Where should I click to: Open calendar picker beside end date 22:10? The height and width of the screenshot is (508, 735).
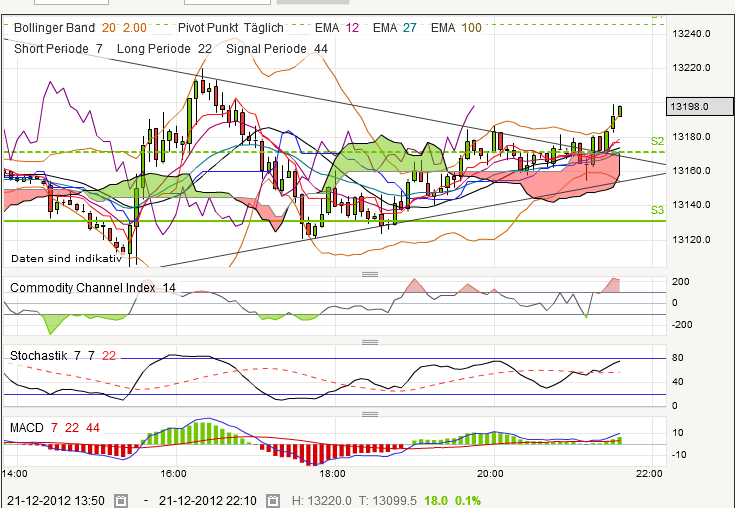pos(273,501)
